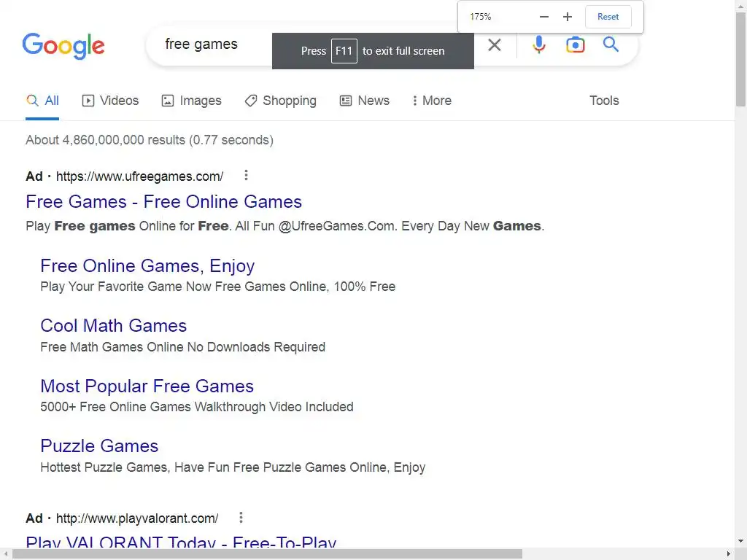Open Play VALORANT Today link
The width and height of the screenshot is (747, 560).
pyautogui.click(x=181, y=542)
